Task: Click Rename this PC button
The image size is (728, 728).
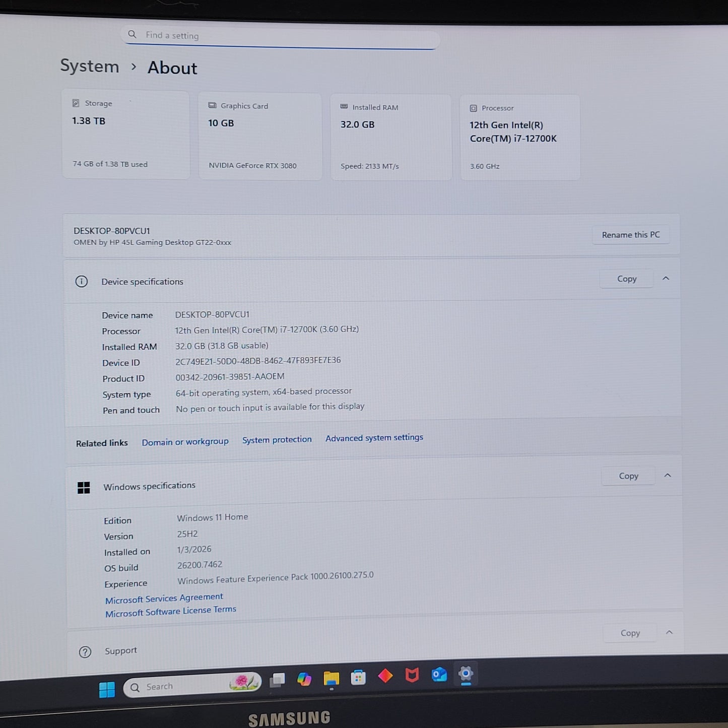Action: click(631, 235)
